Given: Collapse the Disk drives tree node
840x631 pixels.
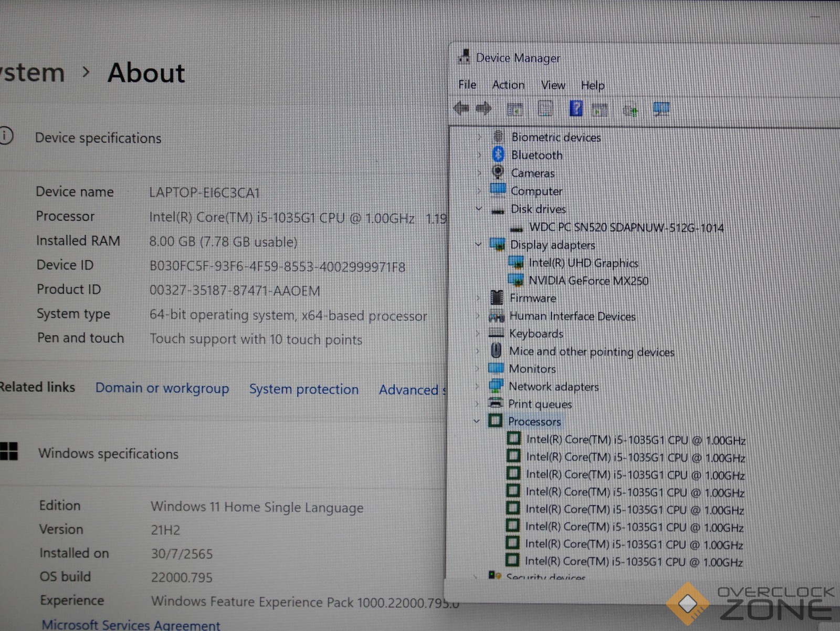Looking at the screenshot, I should click(x=479, y=209).
